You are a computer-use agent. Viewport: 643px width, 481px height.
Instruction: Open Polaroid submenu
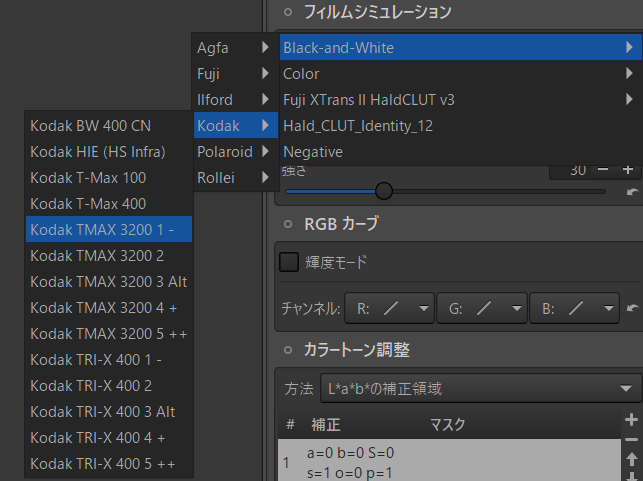pos(235,152)
